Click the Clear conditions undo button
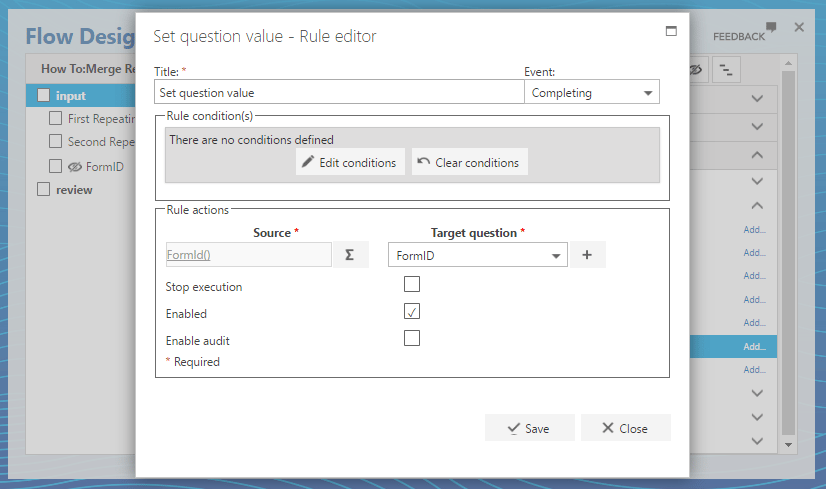 tap(469, 162)
